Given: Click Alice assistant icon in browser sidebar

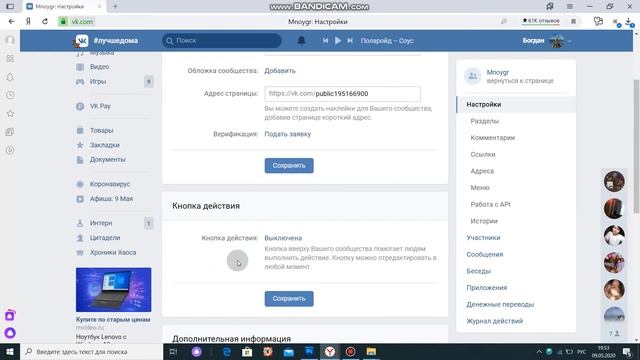Looking at the screenshot, I should (10, 333).
